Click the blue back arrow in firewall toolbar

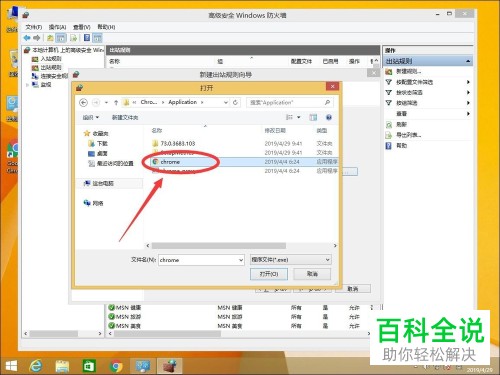click(27, 38)
